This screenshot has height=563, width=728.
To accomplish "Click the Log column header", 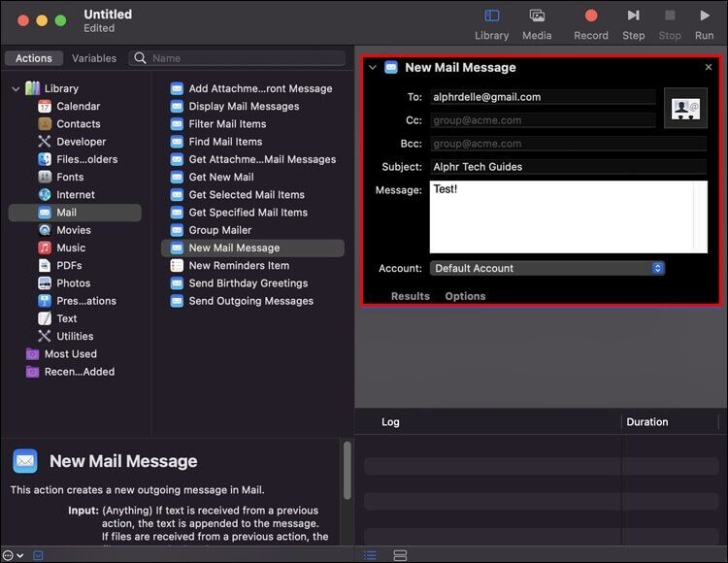I will click(x=390, y=422).
